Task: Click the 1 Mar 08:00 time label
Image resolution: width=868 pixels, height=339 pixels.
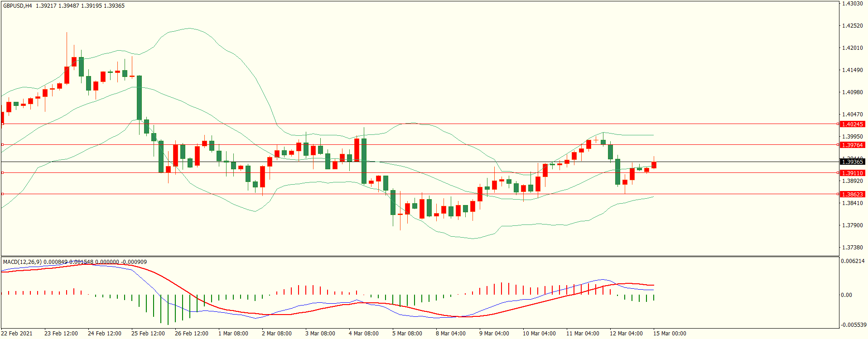Action: (233, 334)
